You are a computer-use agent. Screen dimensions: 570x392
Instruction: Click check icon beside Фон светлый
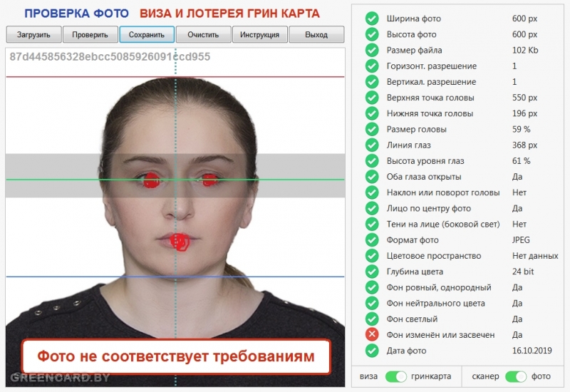[x=372, y=319]
